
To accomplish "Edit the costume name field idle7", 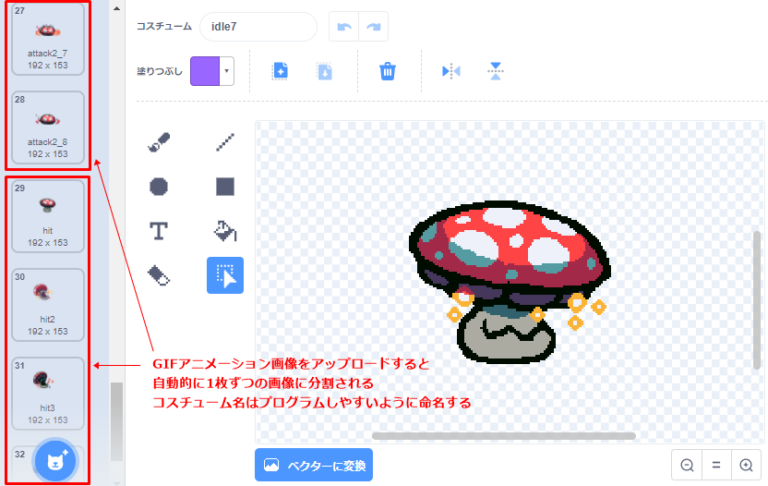I will 258,26.
